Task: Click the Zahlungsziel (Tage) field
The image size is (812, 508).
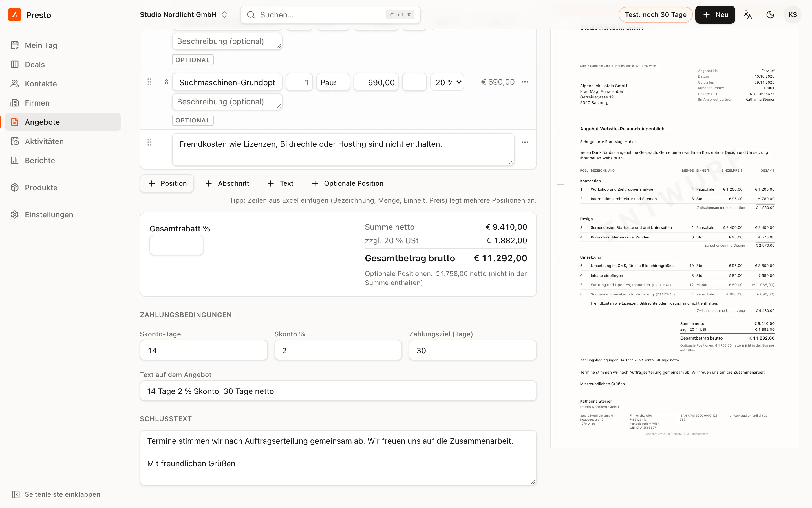Action: (x=473, y=351)
